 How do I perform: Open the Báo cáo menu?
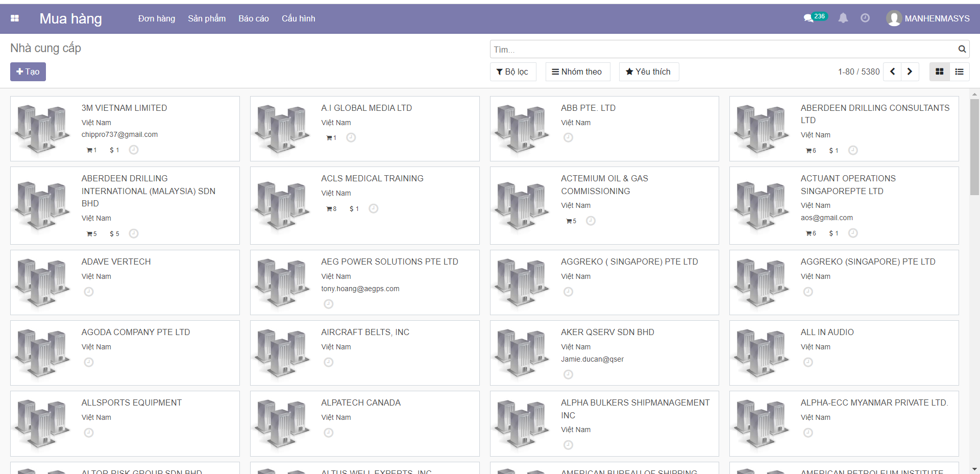pos(253,18)
